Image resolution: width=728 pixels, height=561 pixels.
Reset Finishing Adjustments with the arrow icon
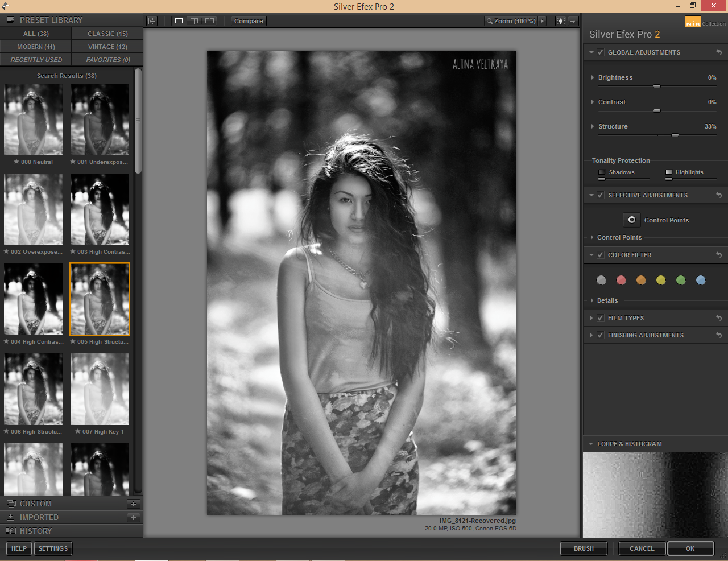click(719, 335)
